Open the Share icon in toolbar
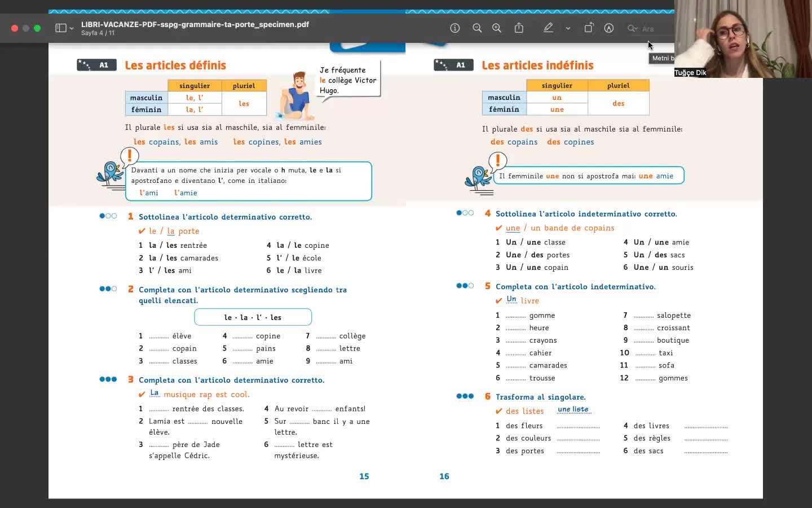 [519, 28]
